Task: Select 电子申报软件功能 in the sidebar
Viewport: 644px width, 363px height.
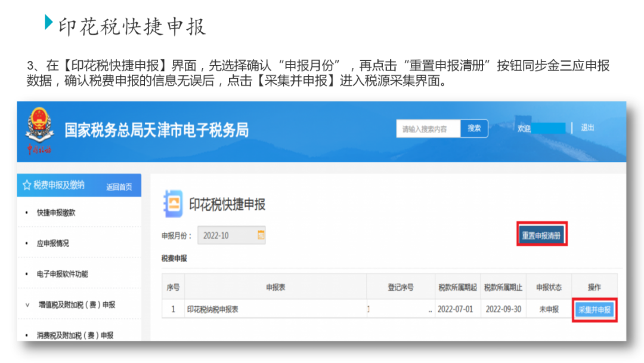Action: click(62, 274)
